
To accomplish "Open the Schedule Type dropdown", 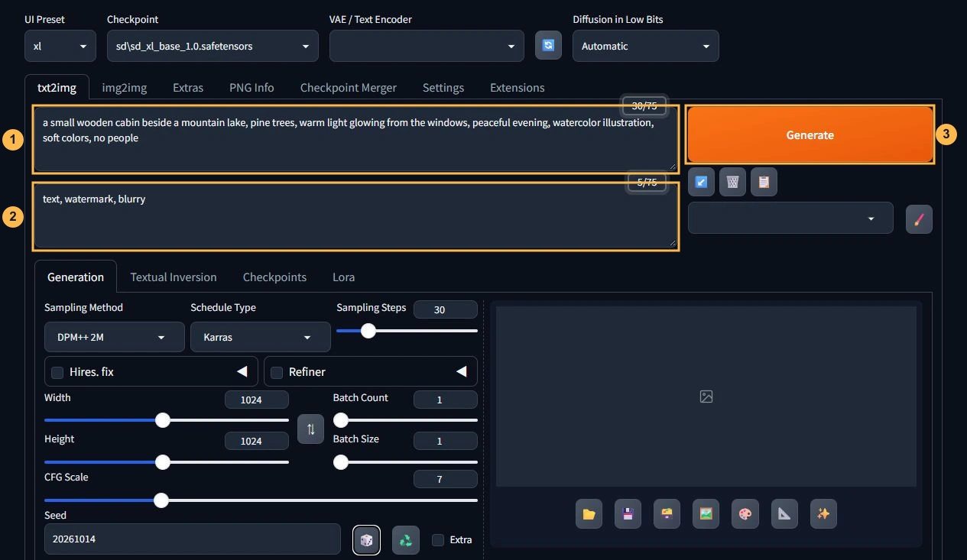I will (x=261, y=337).
